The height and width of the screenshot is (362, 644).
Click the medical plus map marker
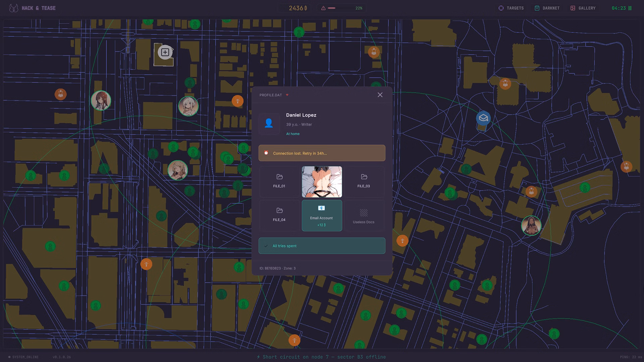click(165, 52)
